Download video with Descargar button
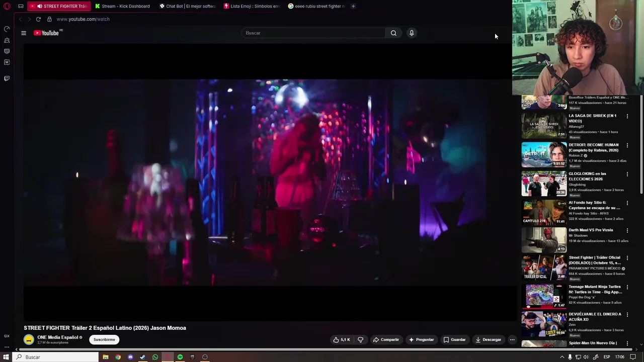 click(x=489, y=340)
